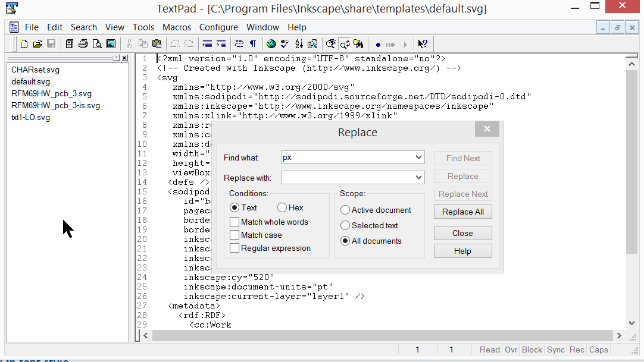Open the Macros menu

click(x=177, y=27)
